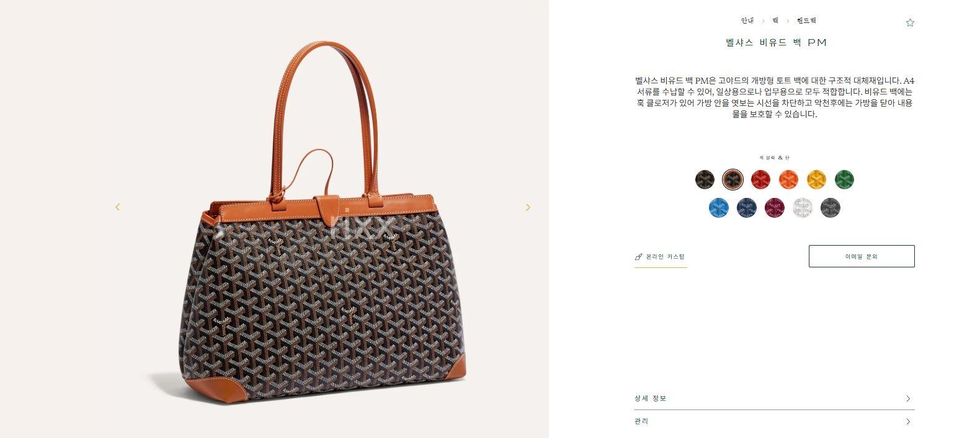Expand the 상세 정보 section

click(x=774, y=398)
